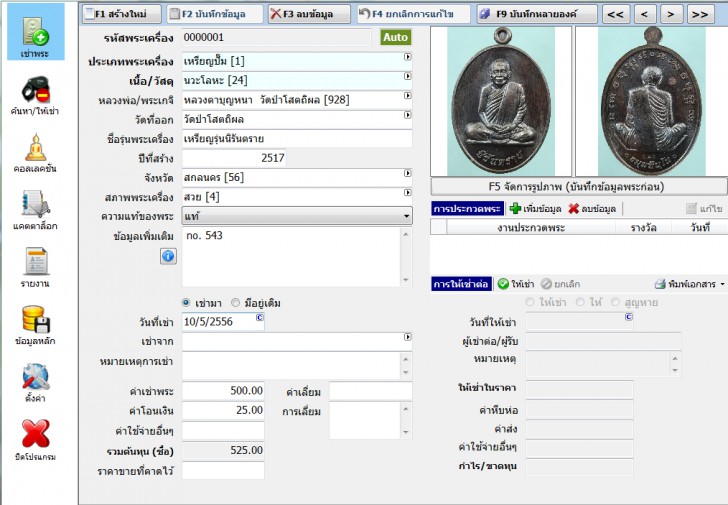This screenshot has height=505, width=728.
Task: Click in the ปีที่สร้าง field
Action: [234, 158]
